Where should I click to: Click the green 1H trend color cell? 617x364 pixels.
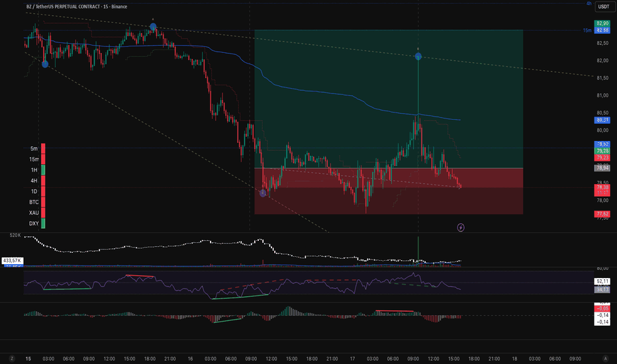(x=43, y=170)
